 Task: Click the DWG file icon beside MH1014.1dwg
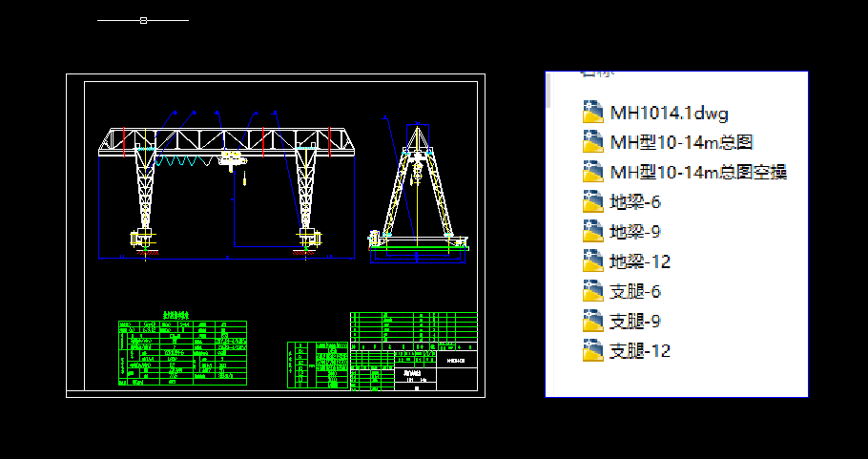(x=593, y=113)
